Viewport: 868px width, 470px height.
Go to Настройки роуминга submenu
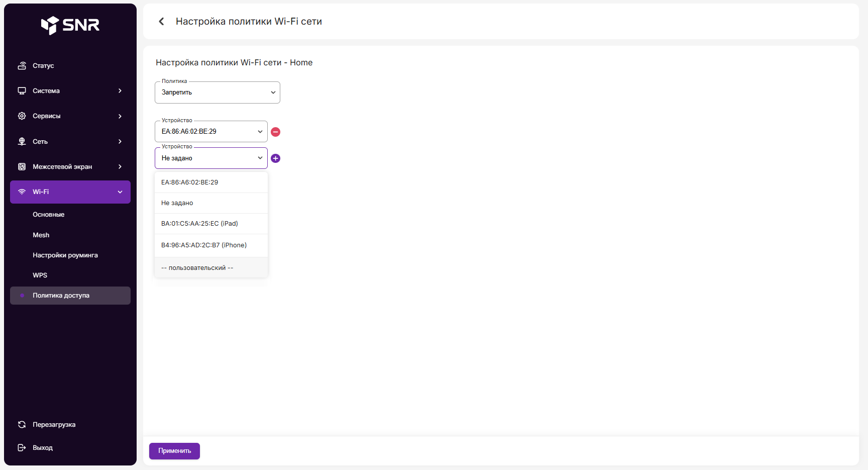click(x=65, y=255)
